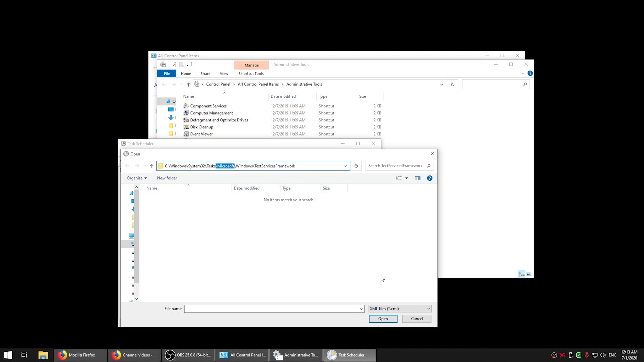This screenshot has height=362, width=644.
Task: Click Event Viewer shortcut icon
Action: point(186,134)
